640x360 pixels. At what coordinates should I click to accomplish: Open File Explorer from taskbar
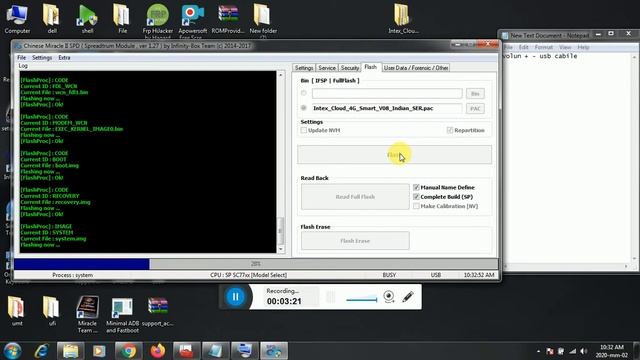coord(71,351)
